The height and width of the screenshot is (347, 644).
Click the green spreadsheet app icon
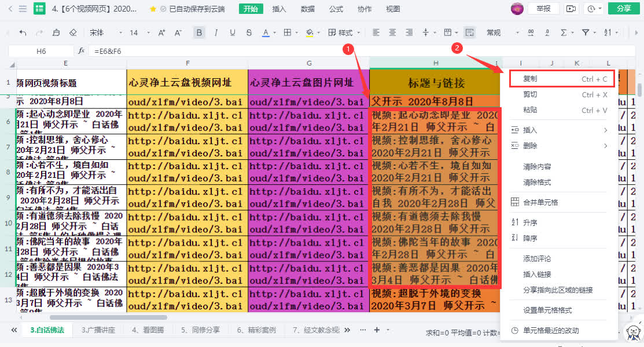39,9
